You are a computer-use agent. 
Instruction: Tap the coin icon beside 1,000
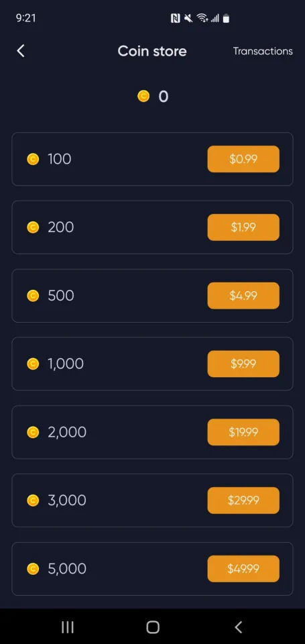point(33,364)
